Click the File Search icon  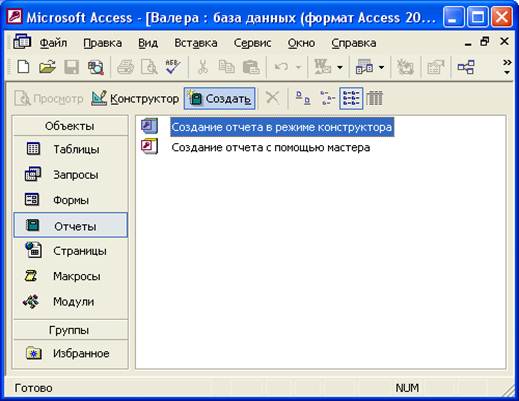pos(96,67)
